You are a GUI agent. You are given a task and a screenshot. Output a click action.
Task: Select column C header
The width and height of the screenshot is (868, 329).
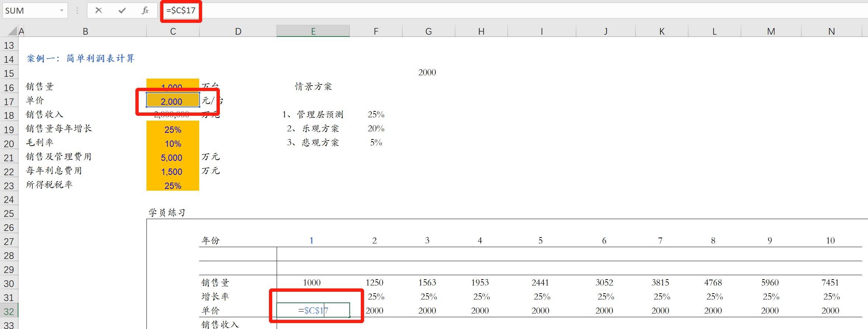point(173,31)
